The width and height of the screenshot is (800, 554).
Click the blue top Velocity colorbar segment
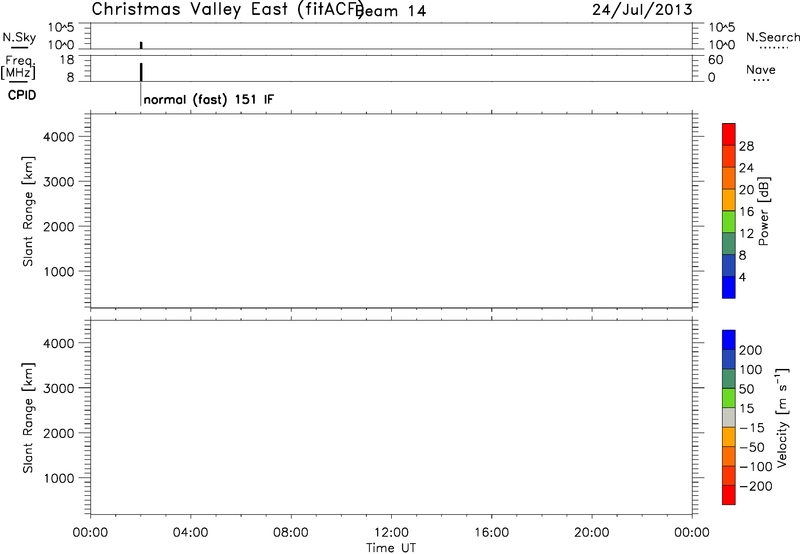(729, 340)
